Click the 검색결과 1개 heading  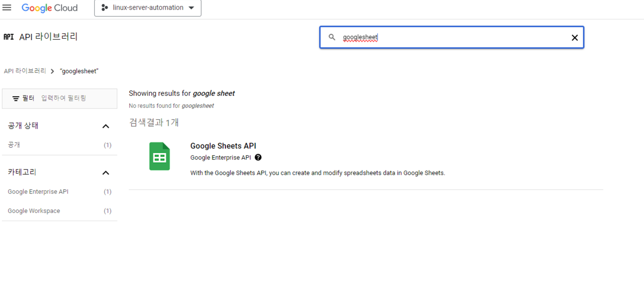point(154,122)
